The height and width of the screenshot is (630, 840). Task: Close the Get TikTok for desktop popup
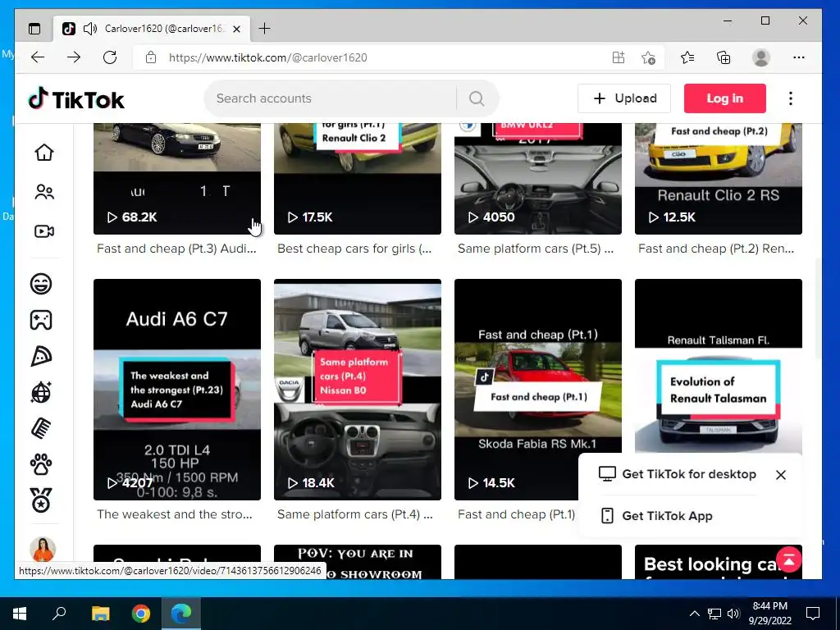tap(781, 475)
